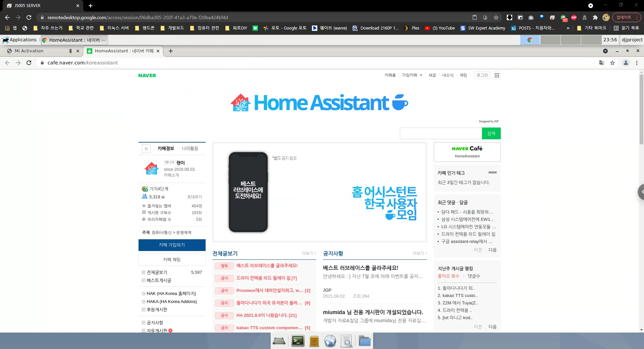Open a new tab in inner Chrome
The height and width of the screenshot is (349, 644).
tap(171, 51)
